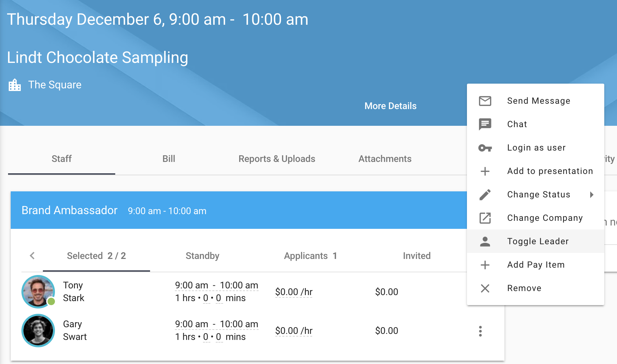The image size is (617, 364).
Task: Click Tony Stark's profile photo
Action: point(38,292)
